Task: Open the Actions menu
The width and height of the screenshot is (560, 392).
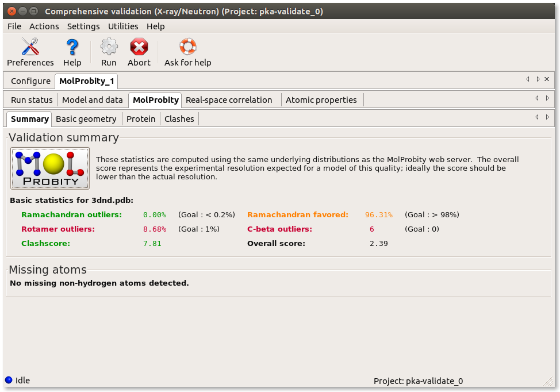Action: (44, 26)
